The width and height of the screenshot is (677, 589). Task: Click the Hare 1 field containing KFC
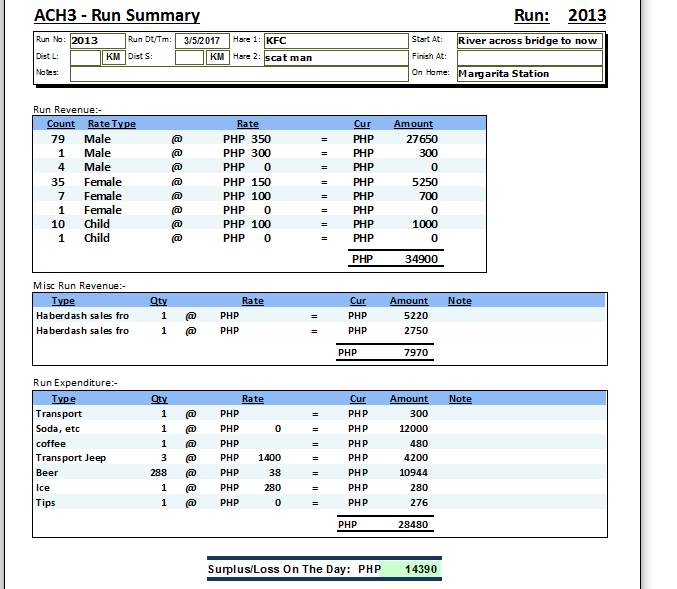point(335,41)
